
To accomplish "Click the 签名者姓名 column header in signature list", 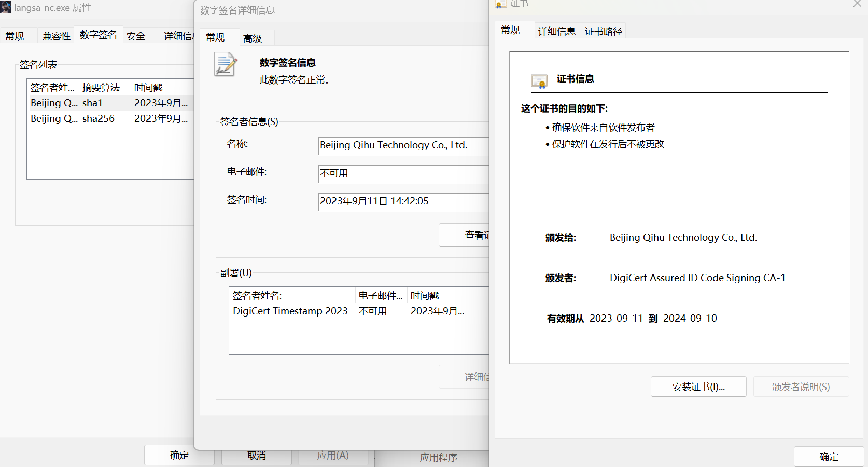I will 53,87.
